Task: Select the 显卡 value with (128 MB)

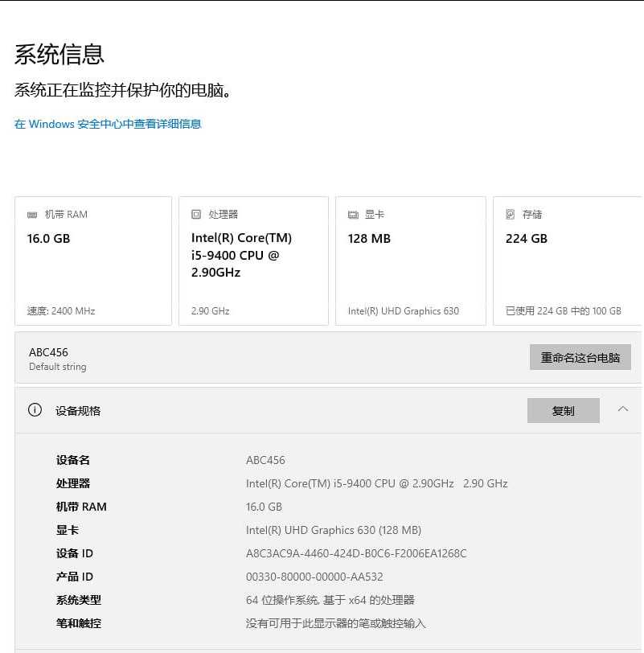Action: 334,530
